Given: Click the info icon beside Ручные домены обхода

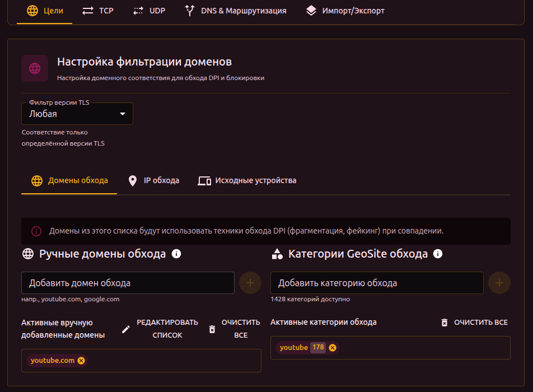Looking at the screenshot, I should [x=176, y=254].
